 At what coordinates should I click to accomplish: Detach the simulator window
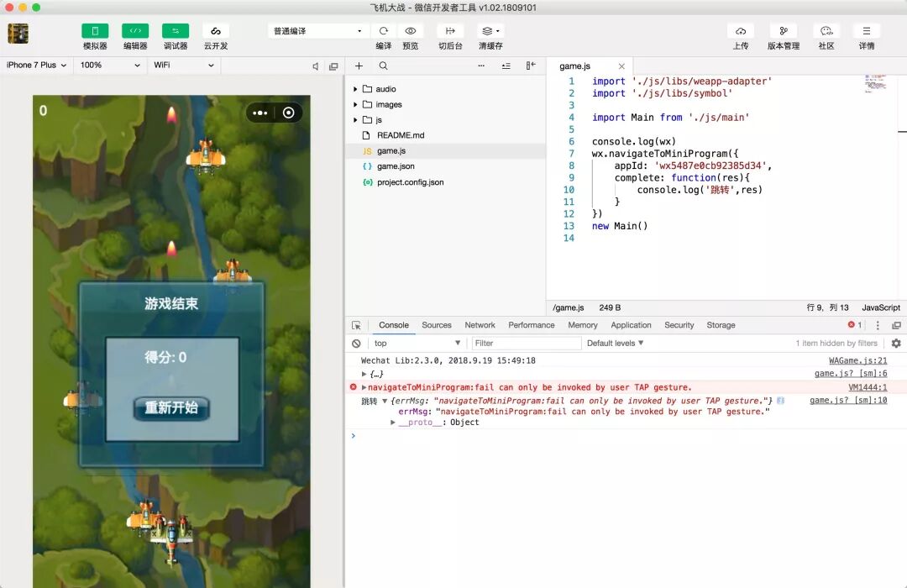[x=333, y=66]
